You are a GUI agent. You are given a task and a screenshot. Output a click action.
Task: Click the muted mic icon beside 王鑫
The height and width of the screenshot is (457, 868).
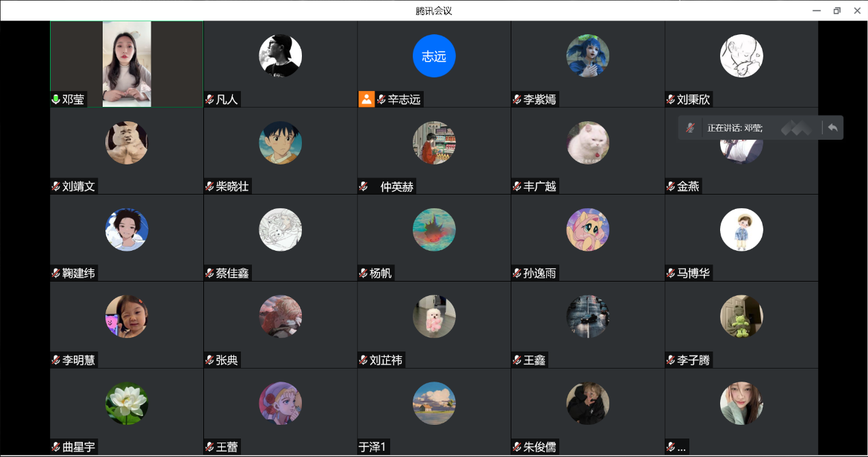point(517,360)
